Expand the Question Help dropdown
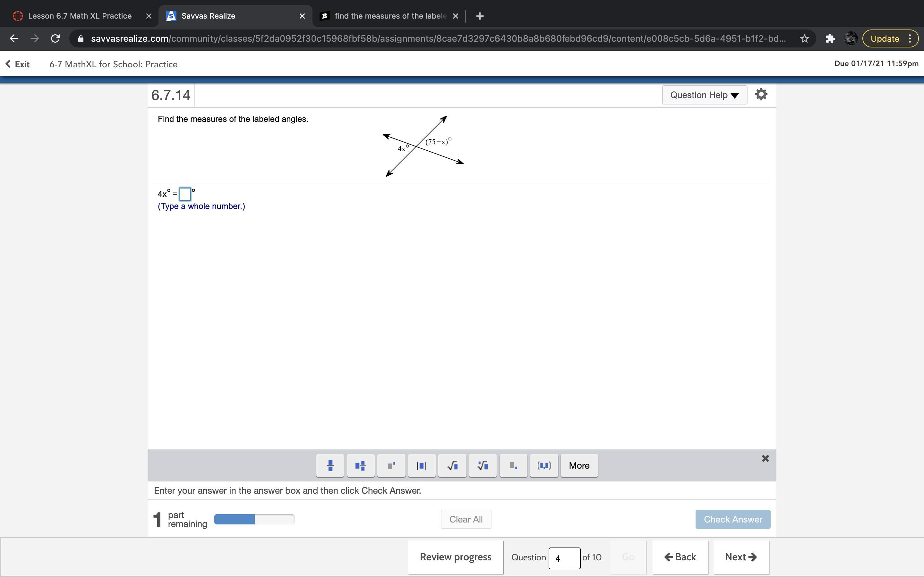 coord(704,95)
